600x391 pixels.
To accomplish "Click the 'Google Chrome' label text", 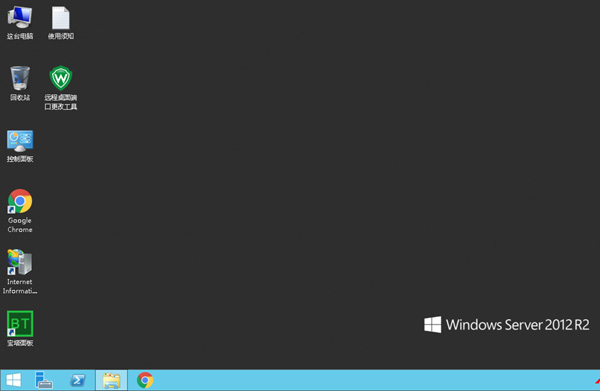I will (20, 225).
